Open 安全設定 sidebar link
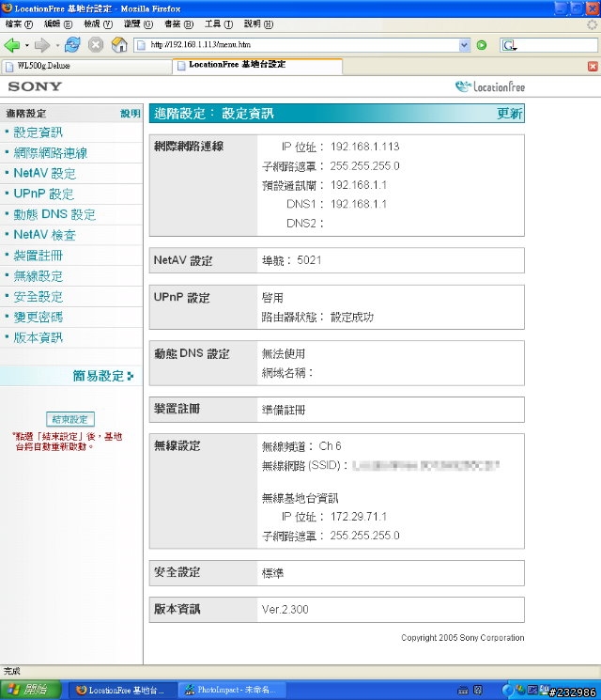 pos(38,297)
